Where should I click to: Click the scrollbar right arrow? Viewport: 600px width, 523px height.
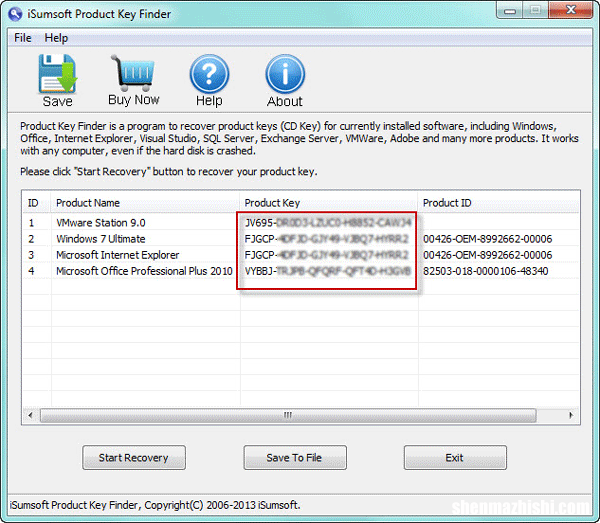pos(571,415)
